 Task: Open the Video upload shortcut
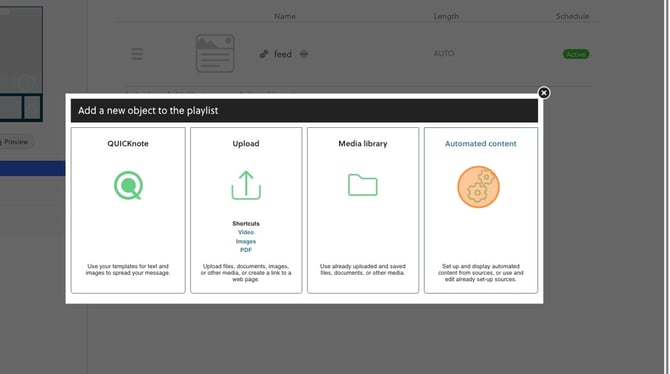click(246, 232)
